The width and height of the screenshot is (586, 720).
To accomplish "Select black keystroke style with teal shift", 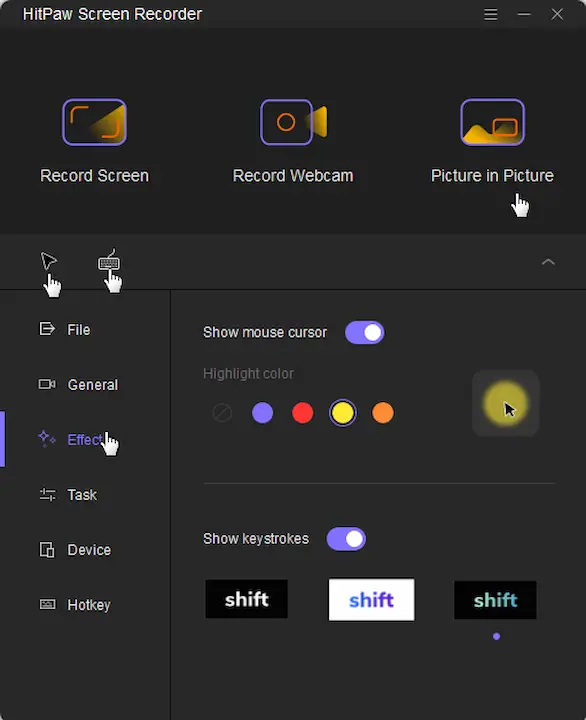I will click(x=496, y=600).
